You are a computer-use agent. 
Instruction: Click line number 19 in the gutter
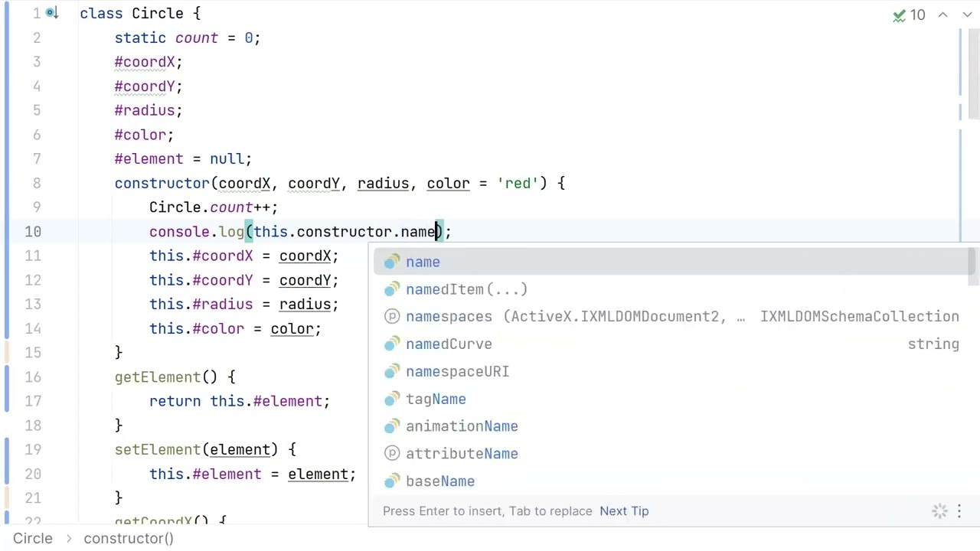(33, 450)
